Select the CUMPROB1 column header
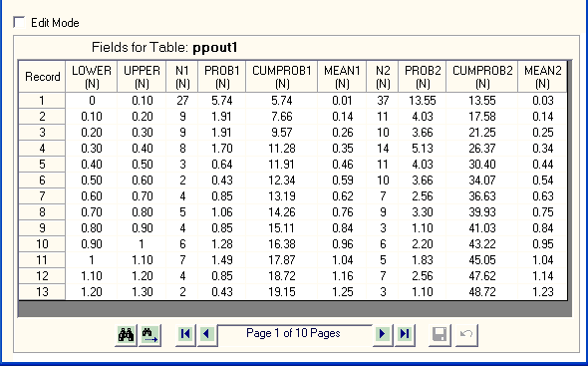This screenshot has height=366, width=588. (282, 77)
